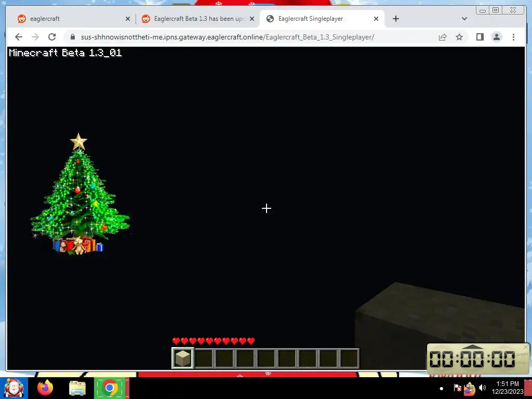Viewport: 532px width, 399px height.
Task: Close the timer gadget
Action: [526, 347]
